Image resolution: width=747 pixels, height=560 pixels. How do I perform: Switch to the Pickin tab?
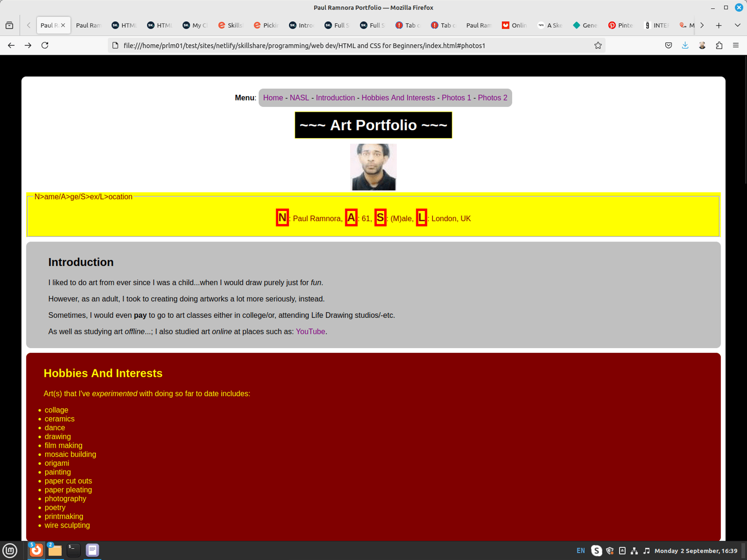pyautogui.click(x=266, y=25)
